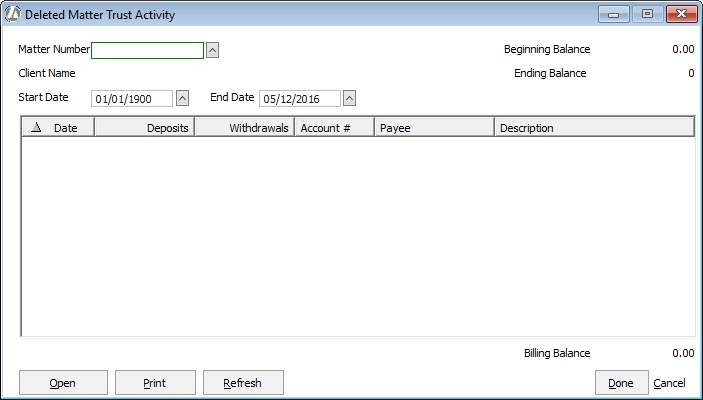Image resolution: width=703 pixels, height=400 pixels.
Task: Click the Billing Balance value 0.00
Action: 683,353
